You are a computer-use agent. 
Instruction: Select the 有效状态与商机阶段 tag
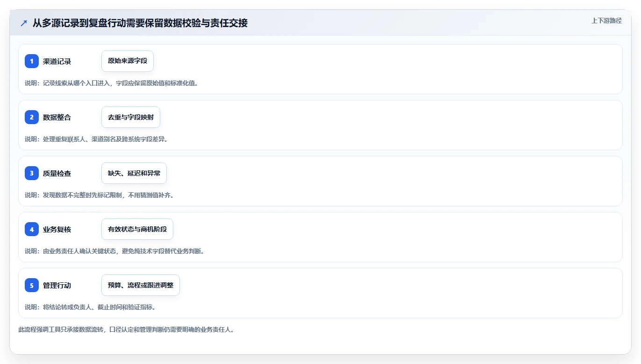click(137, 229)
